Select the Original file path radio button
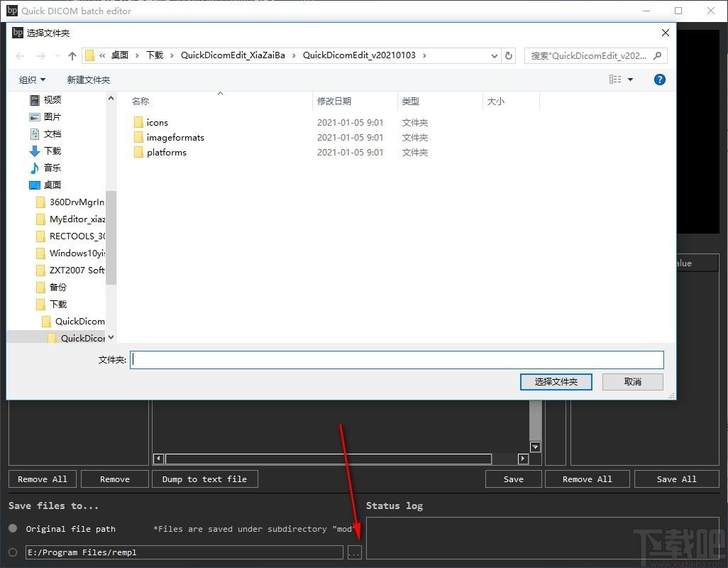Screen dimensions: 728x568 point(13,528)
